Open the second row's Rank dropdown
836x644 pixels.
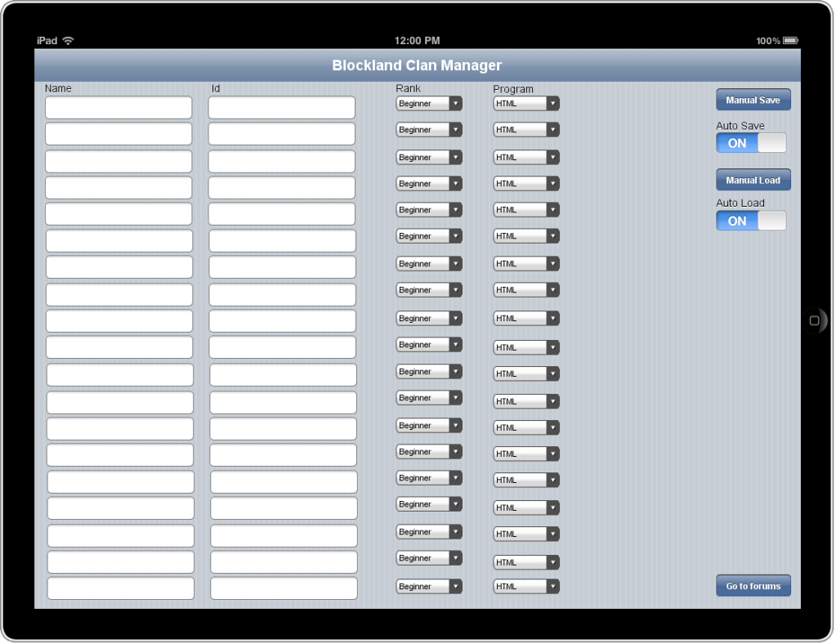429,130
